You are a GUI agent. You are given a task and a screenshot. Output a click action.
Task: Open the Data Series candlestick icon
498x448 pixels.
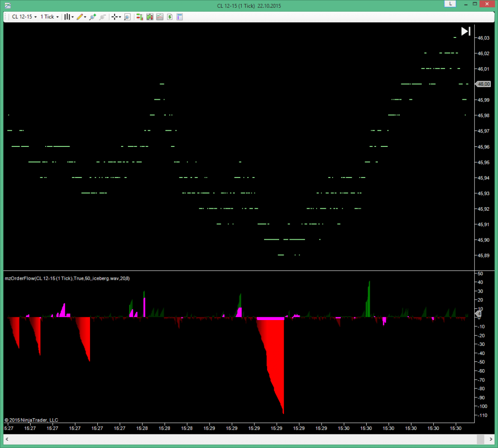(150, 17)
